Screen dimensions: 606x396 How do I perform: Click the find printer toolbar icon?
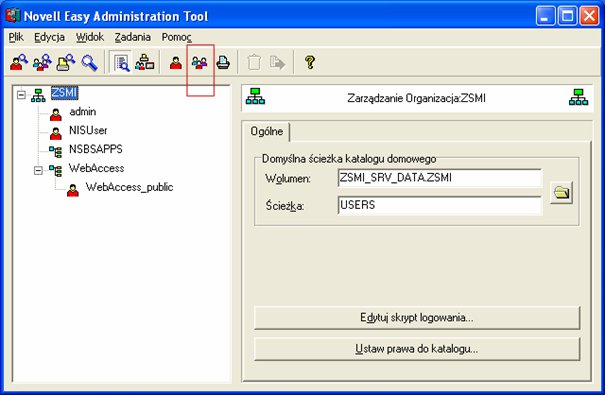[66, 62]
